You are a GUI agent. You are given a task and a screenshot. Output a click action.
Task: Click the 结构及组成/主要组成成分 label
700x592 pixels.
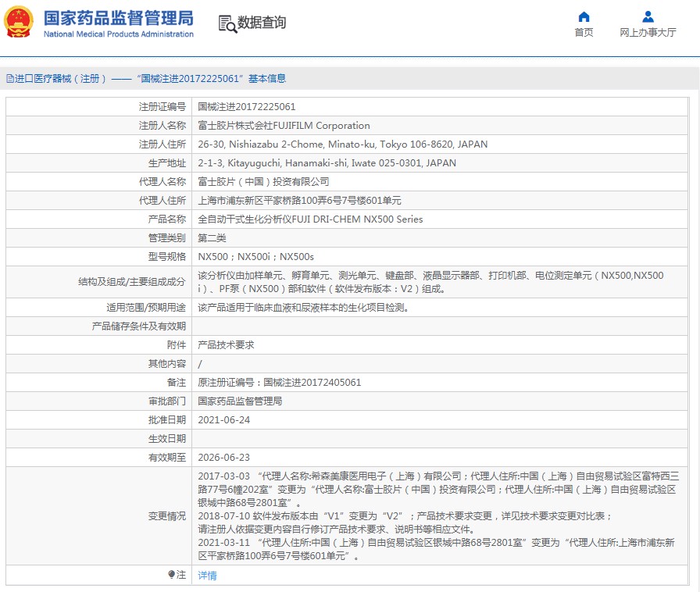coord(132,282)
